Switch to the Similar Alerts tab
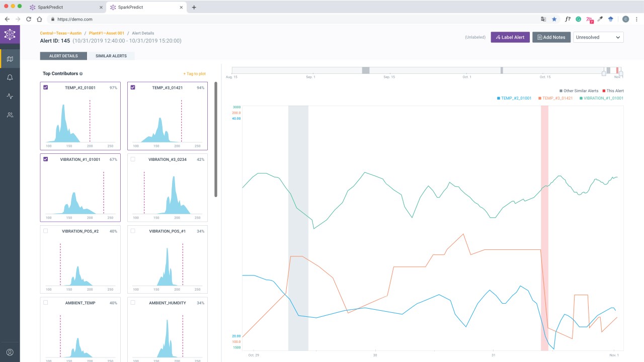The image size is (644, 362). pyautogui.click(x=111, y=56)
